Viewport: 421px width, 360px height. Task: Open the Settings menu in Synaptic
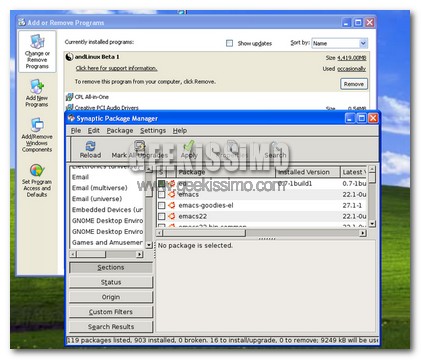pos(153,131)
